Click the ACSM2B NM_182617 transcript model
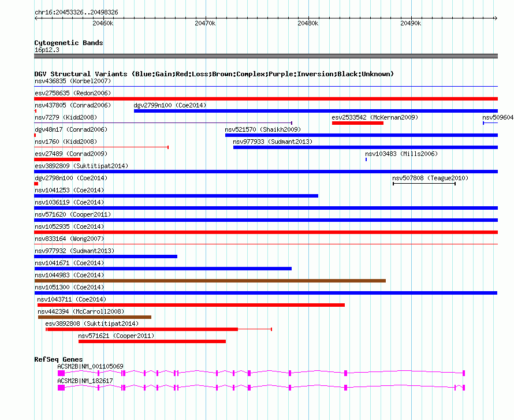 point(261,388)
